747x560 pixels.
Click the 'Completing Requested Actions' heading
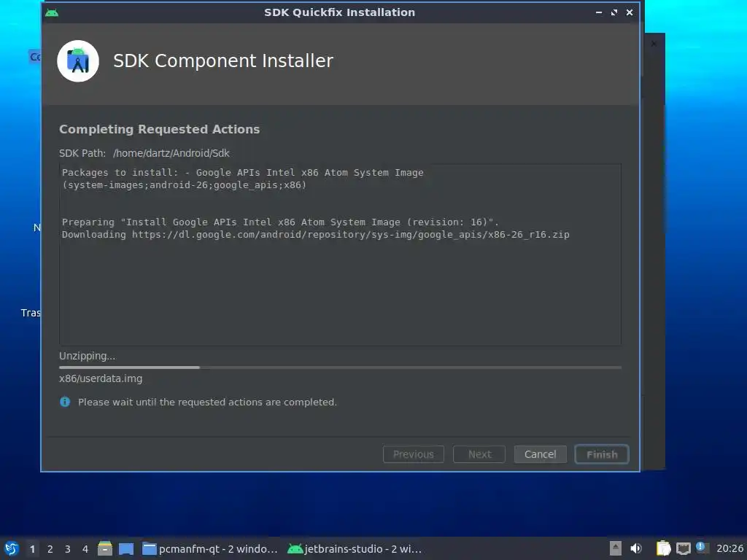(x=160, y=130)
